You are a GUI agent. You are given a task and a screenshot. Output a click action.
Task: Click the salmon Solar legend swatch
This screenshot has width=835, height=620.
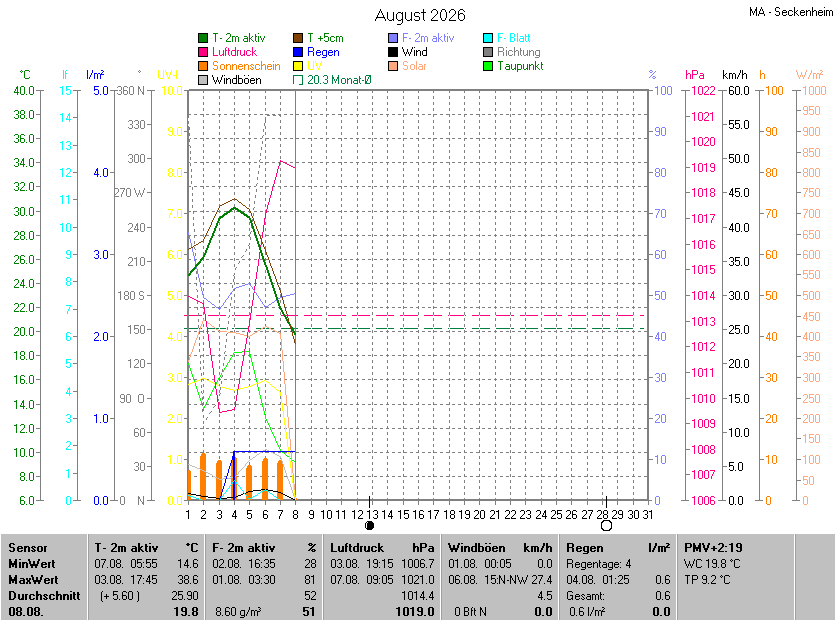[393, 66]
